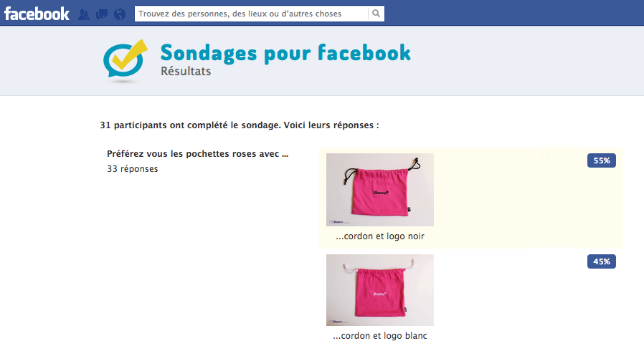This screenshot has width=644, height=356.
Task: Click the 45% result badge
Action: click(x=601, y=261)
